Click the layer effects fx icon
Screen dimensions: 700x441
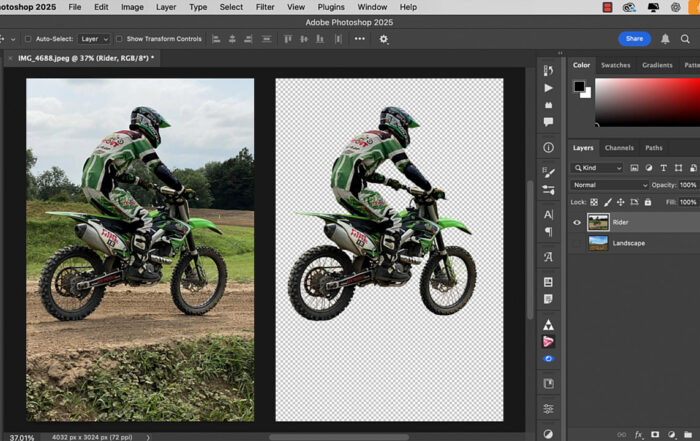click(638, 434)
